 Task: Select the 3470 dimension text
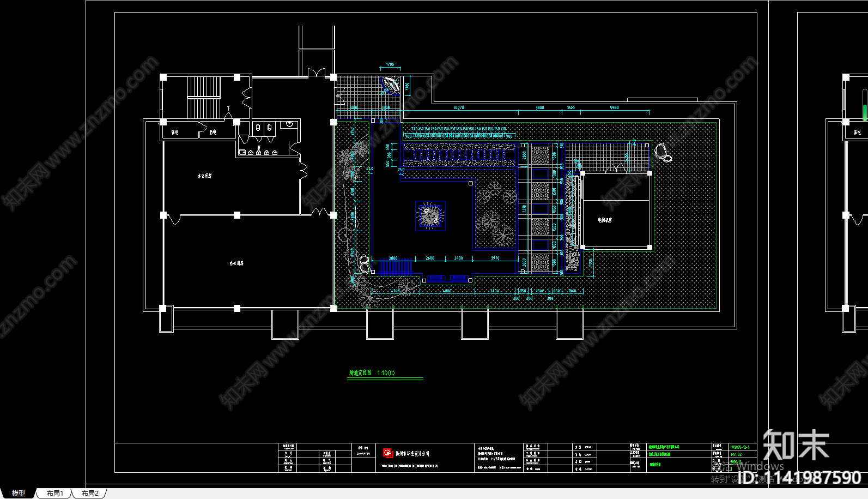pos(494,291)
